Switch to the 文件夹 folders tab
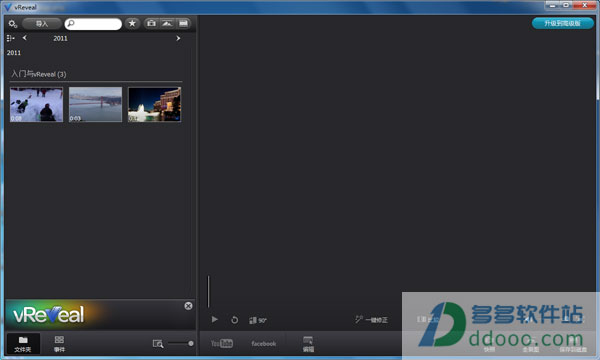 pyautogui.click(x=23, y=343)
